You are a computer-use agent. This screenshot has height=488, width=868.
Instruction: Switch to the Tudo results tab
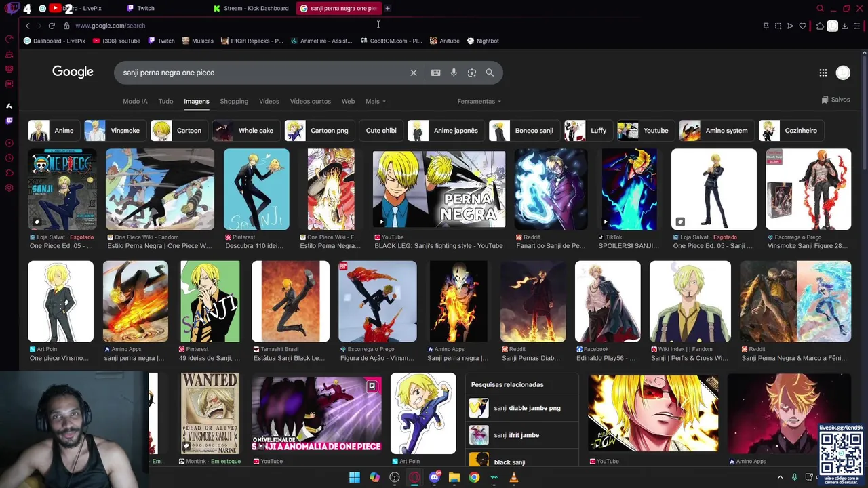165,101
